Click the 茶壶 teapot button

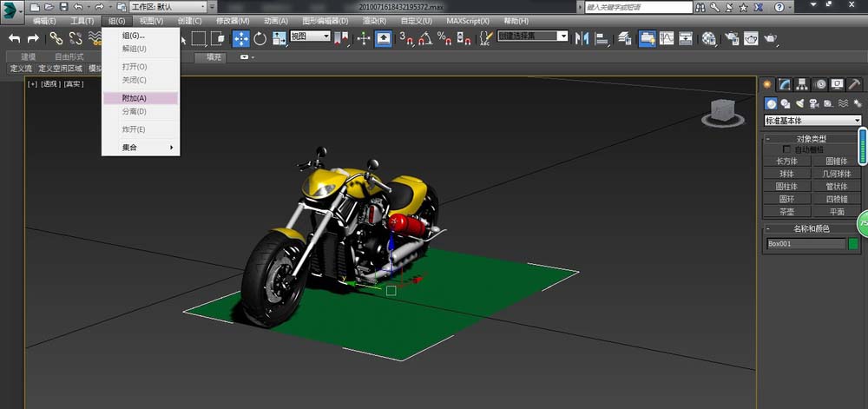tap(786, 211)
